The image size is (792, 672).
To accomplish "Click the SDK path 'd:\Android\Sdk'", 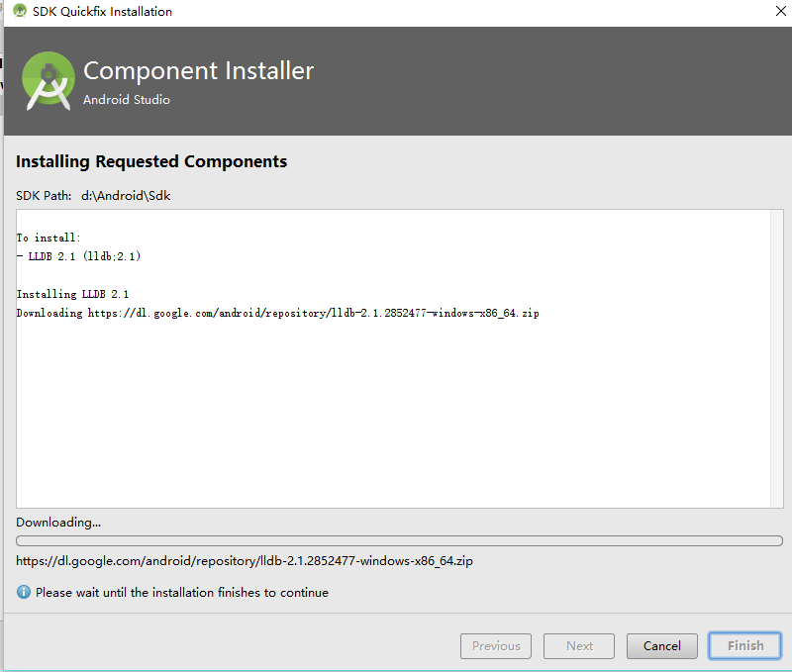I will point(126,196).
